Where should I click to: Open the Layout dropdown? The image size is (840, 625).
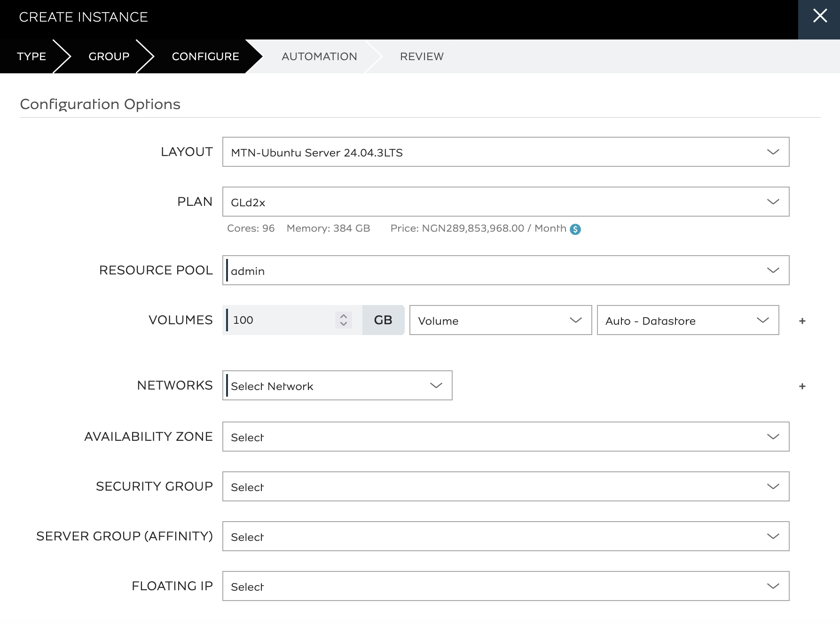505,152
